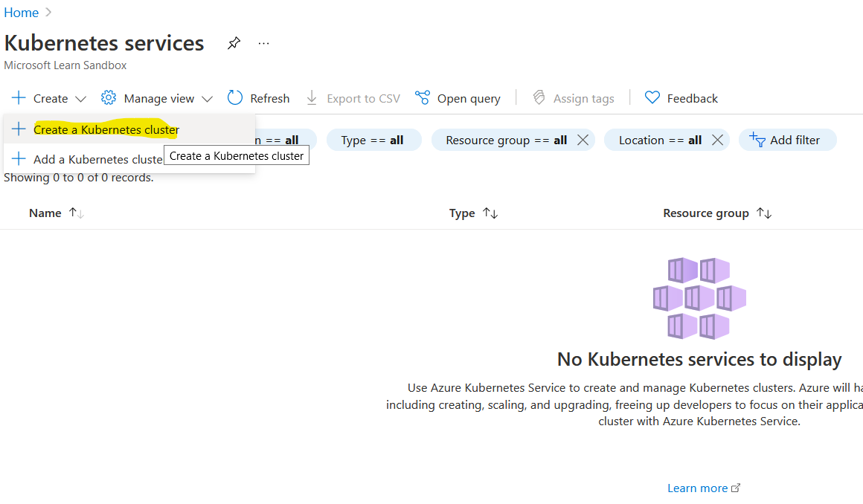Image resolution: width=863 pixels, height=504 pixels.
Task: Remove the Location filter
Action: [x=717, y=140]
